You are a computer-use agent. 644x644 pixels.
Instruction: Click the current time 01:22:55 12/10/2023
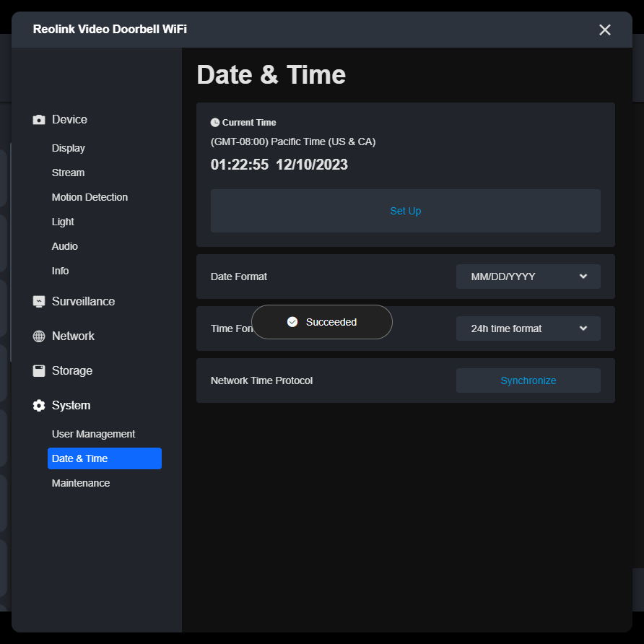(x=279, y=165)
